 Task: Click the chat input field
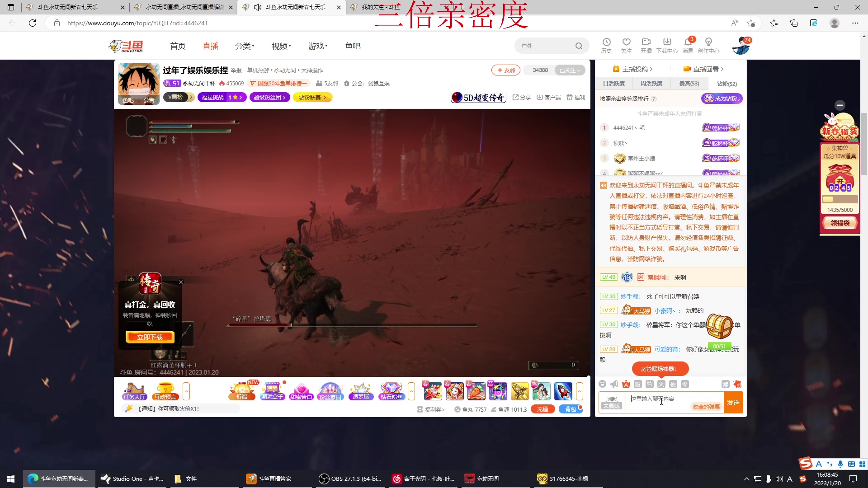(674, 402)
